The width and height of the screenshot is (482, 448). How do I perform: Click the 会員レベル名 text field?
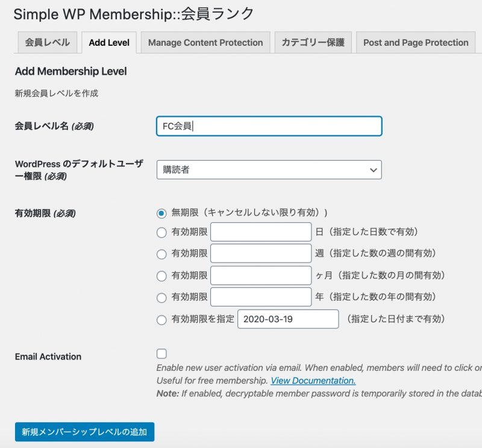coord(269,126)
